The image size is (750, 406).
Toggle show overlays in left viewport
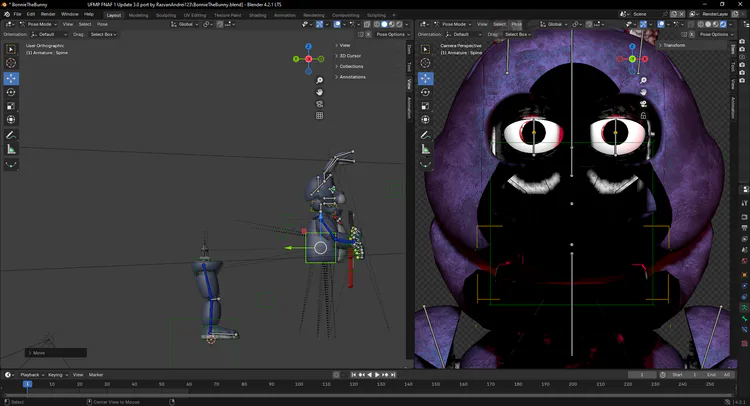[338, 24]
